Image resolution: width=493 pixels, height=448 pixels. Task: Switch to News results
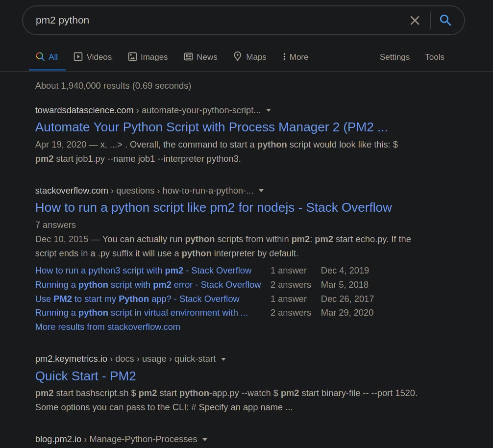(200, 57)
